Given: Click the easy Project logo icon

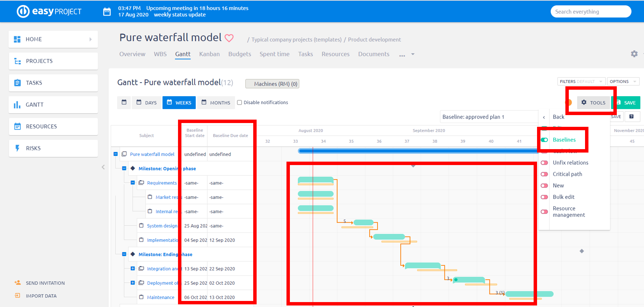Looking at the screenshot, I should 23,11.
